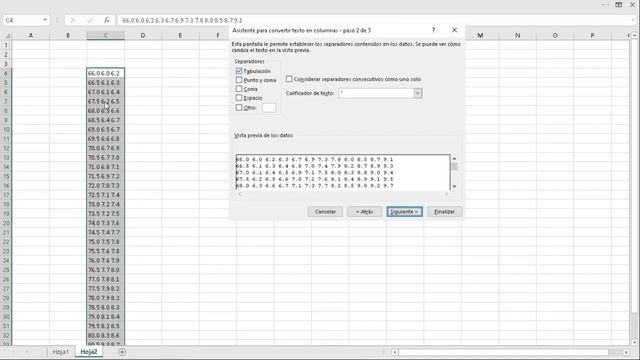Select column D header
Screen dimensions: 640x360
[143, 36]
